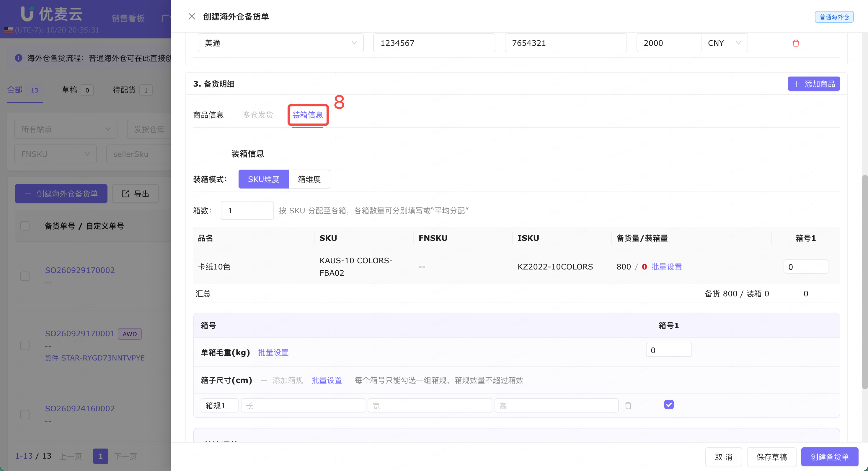
Task: Click 批量设置 beside 单箱毛重(kg)
Action: tap(273, 352)
